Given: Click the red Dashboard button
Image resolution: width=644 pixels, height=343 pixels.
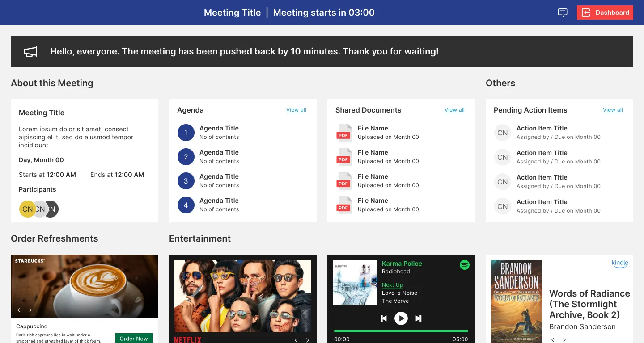Looking at the screenshot, I should [x=605, y=13].
